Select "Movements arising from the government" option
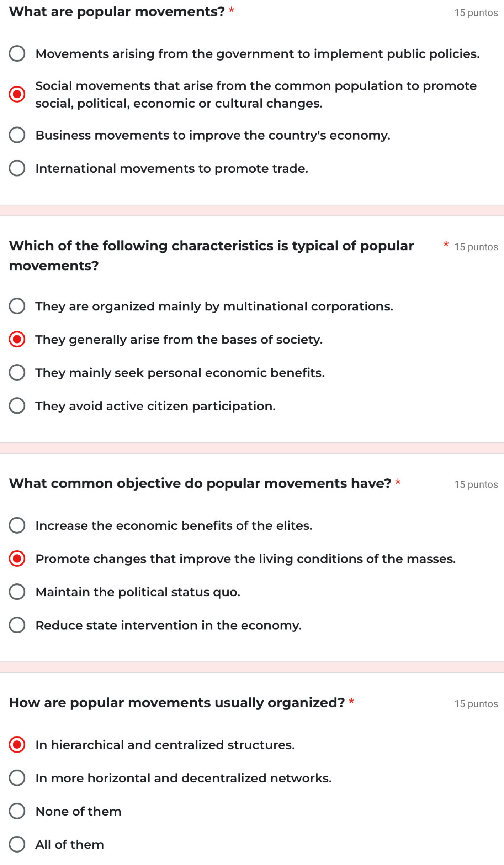This screenshot has width=504, height=865. point(17,54)
